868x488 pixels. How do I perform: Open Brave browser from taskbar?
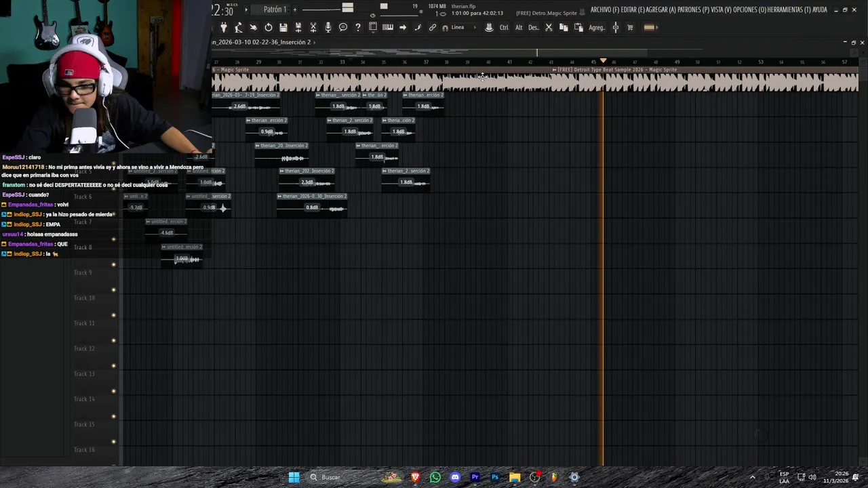(415, 477)
